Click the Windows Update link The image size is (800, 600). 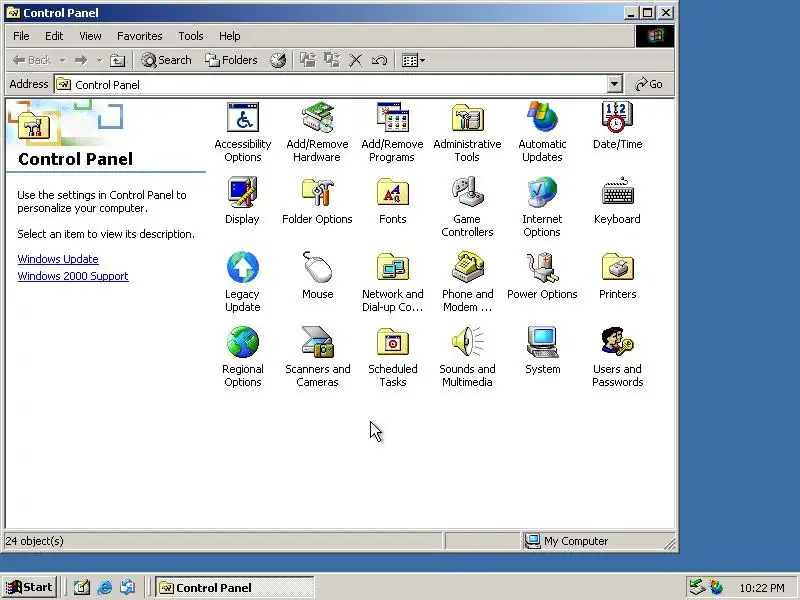click(58, 259)
